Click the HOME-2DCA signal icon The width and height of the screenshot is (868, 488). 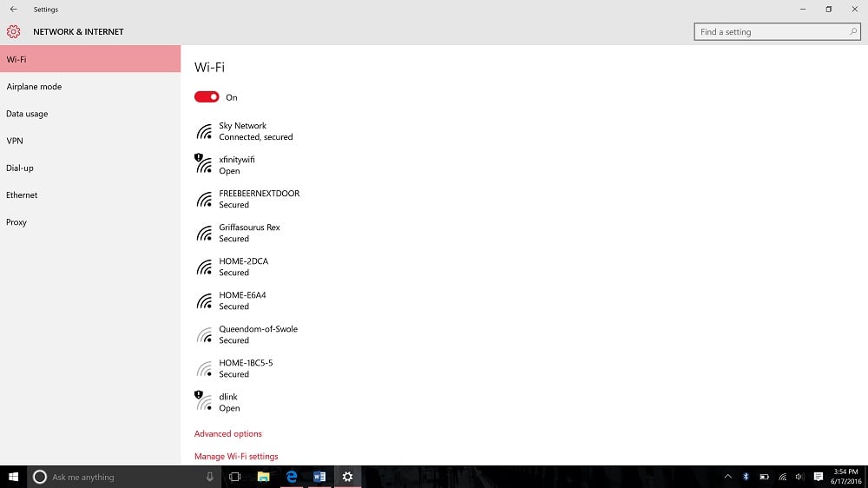[204, 267]
